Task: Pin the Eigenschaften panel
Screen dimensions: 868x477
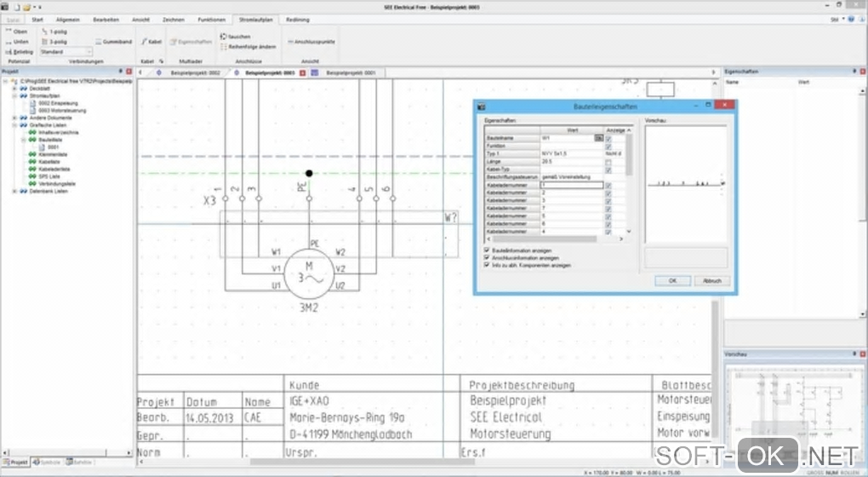Action: tap(854, 72)
